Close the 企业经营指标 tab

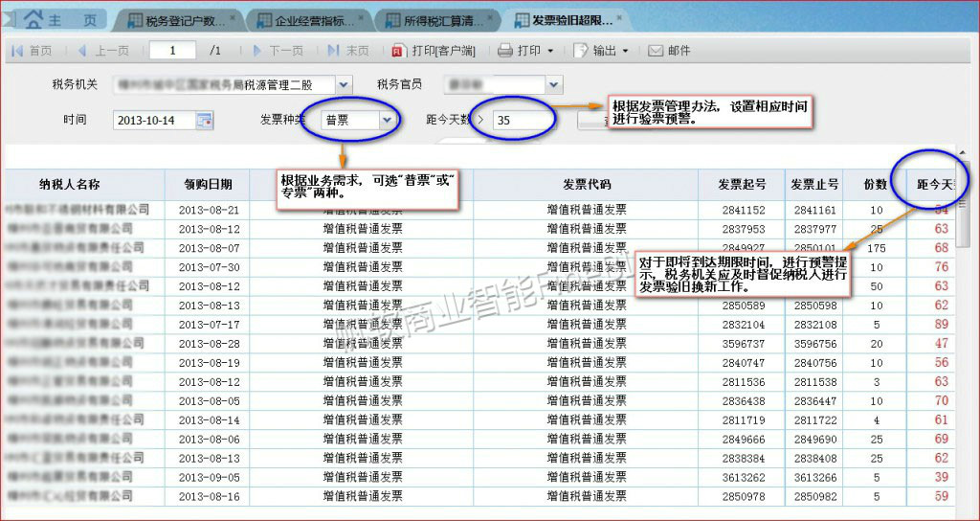coord(362,17)
